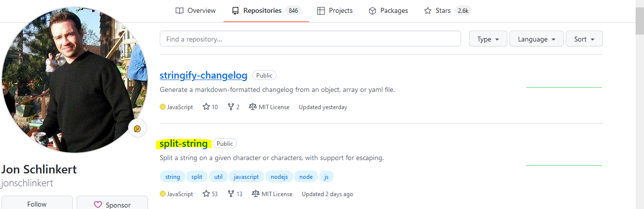View forks of split-string (13 forks)

(x=235, y=194)
